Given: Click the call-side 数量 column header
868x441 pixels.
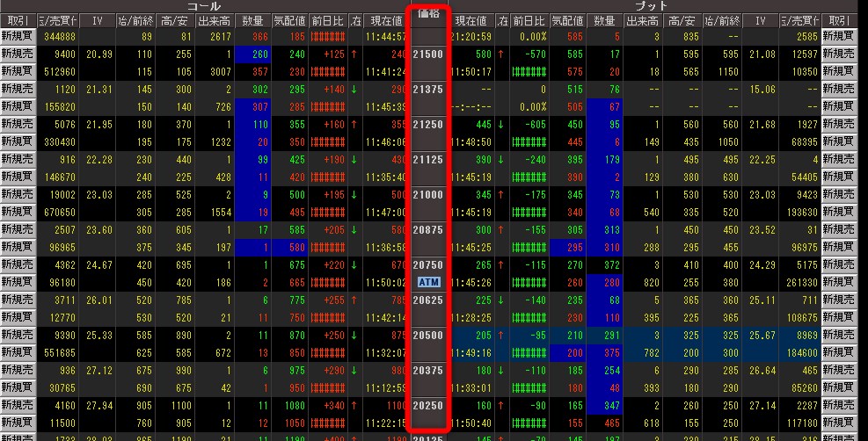Looking at the screenshot, I should [x=253, y=21].
